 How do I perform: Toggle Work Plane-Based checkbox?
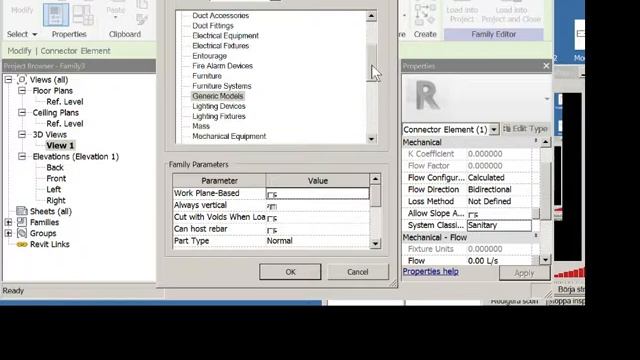click(271, 194)
